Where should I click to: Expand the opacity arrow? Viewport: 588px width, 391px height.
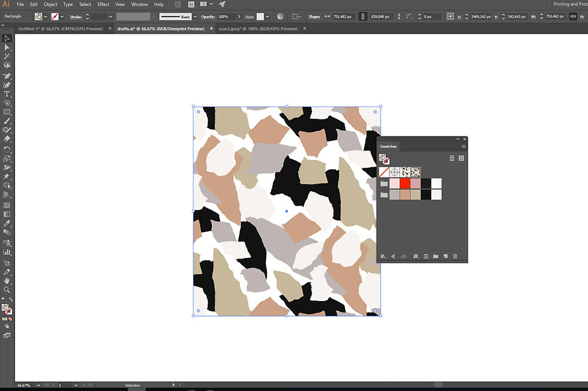239,17
